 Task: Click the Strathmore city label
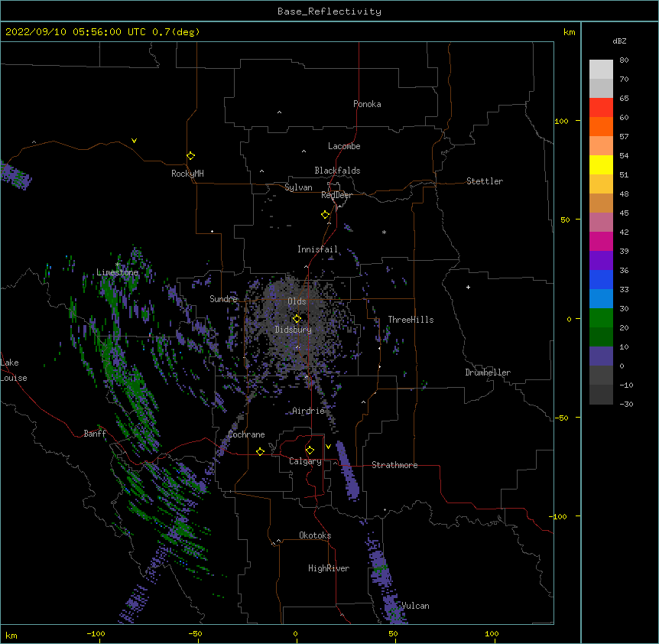[x=394, y=465]
